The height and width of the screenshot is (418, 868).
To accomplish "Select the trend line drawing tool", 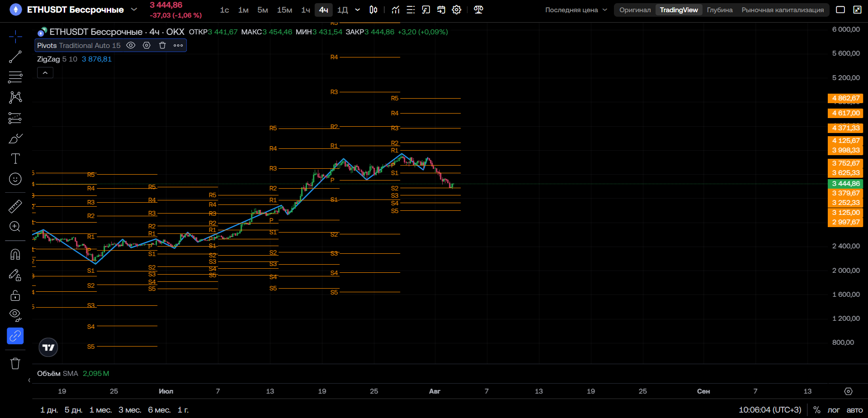I will pos(15,57).
